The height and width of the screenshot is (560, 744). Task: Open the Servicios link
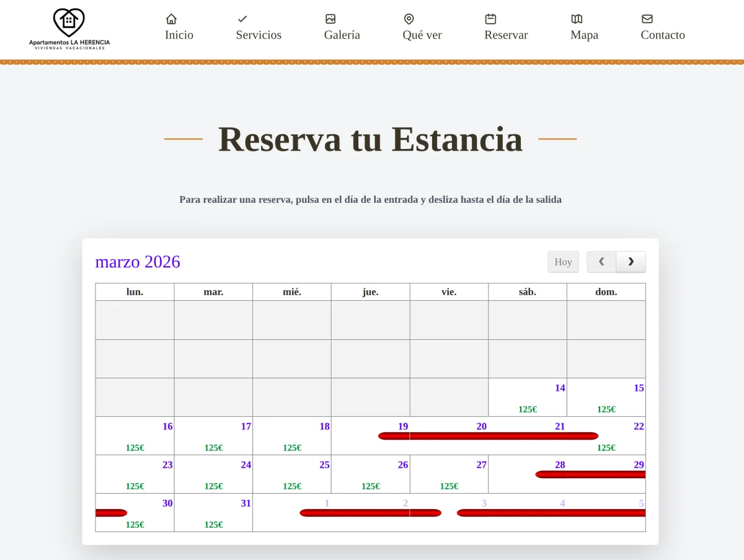pos(259,35)
